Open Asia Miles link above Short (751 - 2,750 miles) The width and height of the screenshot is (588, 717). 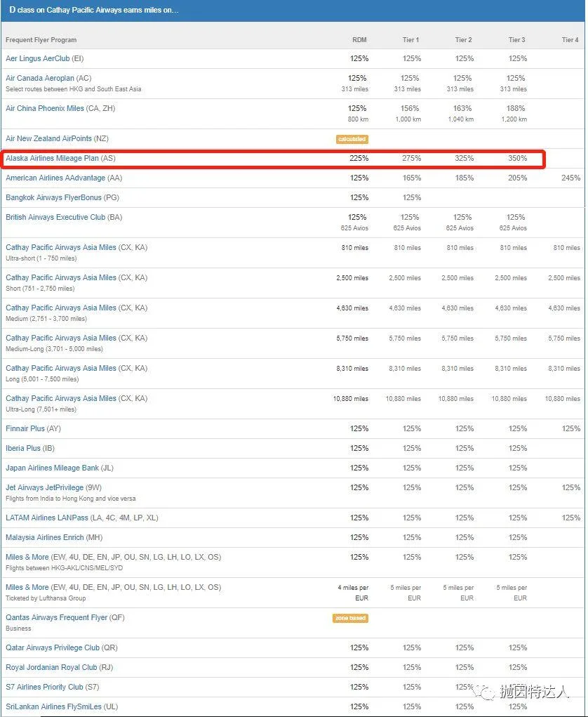61,277
